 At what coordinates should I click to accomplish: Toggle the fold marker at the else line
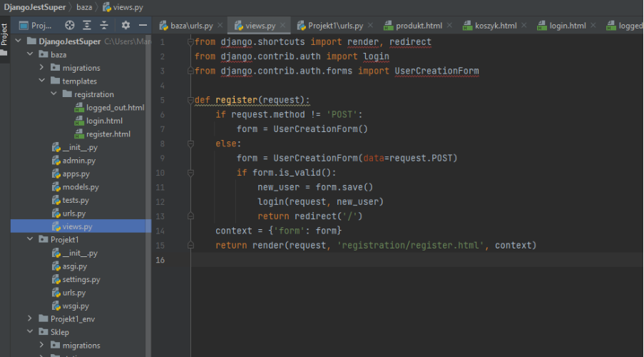191,144
